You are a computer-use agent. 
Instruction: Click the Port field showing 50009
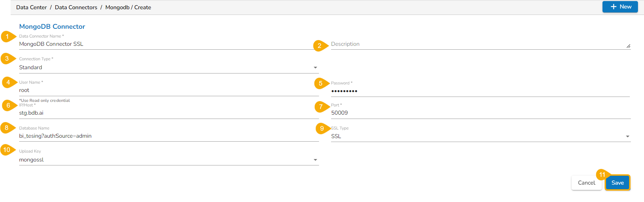tap(480, 113)
